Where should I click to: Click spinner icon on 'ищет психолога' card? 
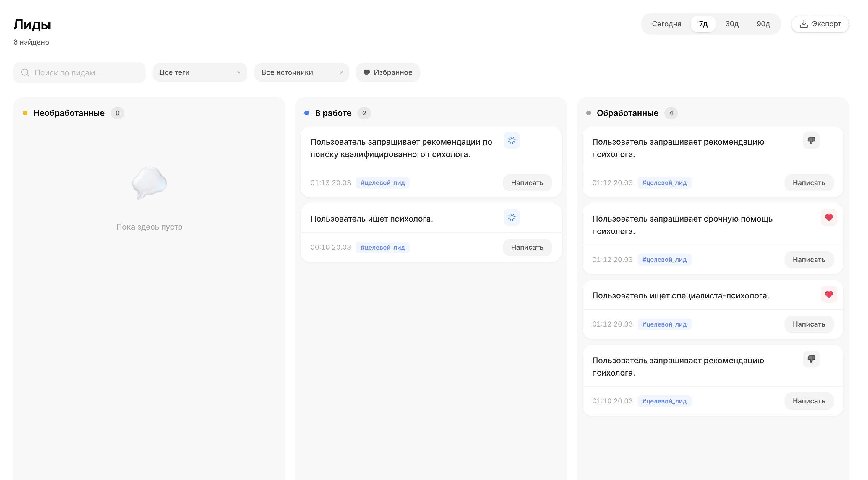[x=512, y=217]
